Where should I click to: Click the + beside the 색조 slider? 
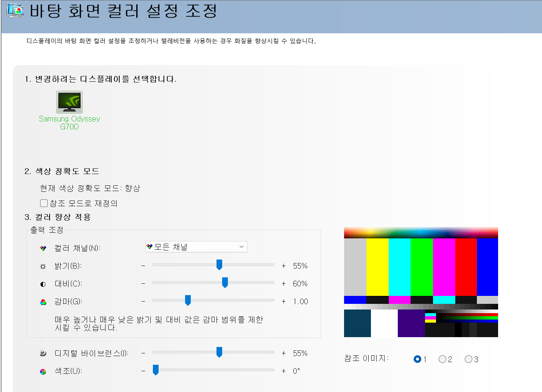coord(283,371)
